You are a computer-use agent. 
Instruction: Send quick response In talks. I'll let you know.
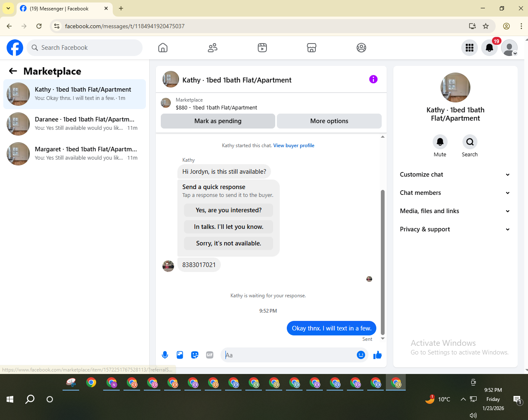tap(229, 227)
